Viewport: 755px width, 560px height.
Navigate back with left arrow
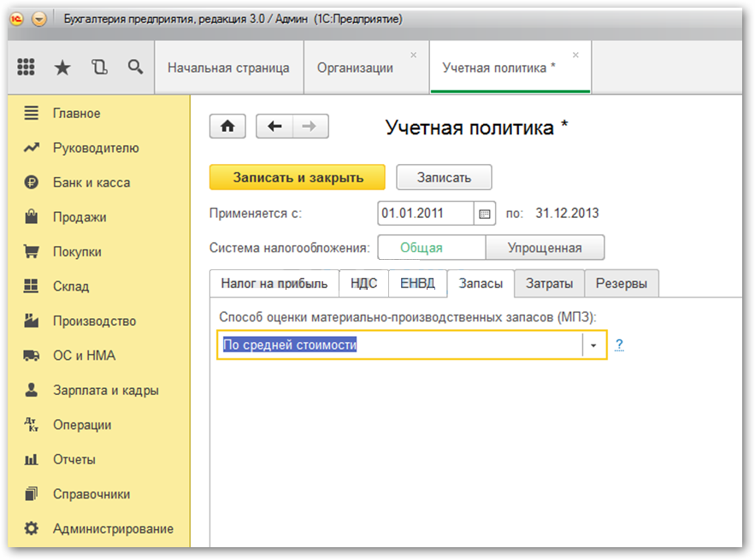[x=274, y=127]
